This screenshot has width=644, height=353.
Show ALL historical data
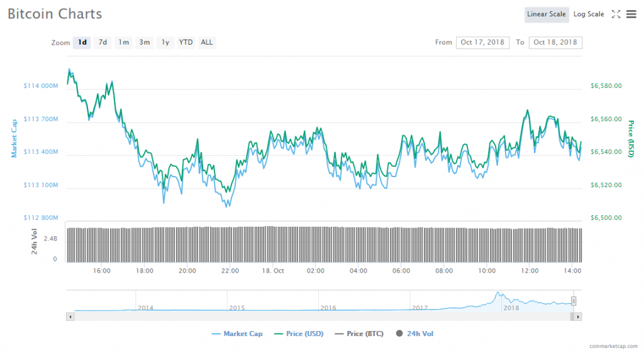[206, 43]
